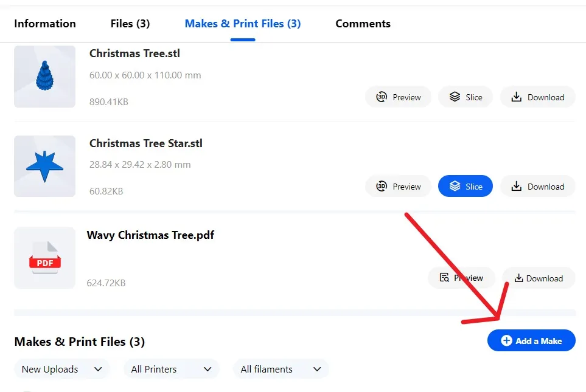Open the Files (3) tab

click(x=130, y=24)
